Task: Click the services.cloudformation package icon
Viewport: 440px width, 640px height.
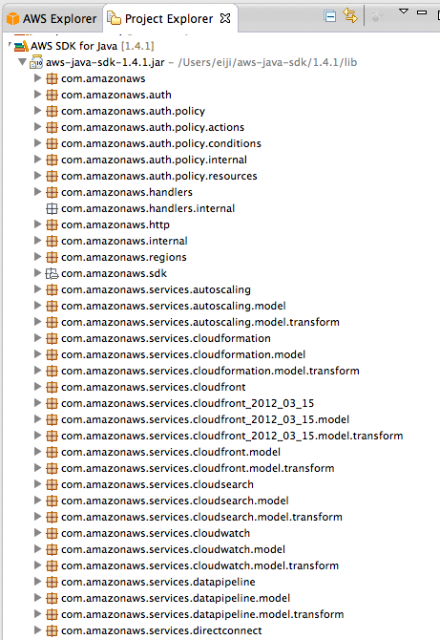Action: 52,338
